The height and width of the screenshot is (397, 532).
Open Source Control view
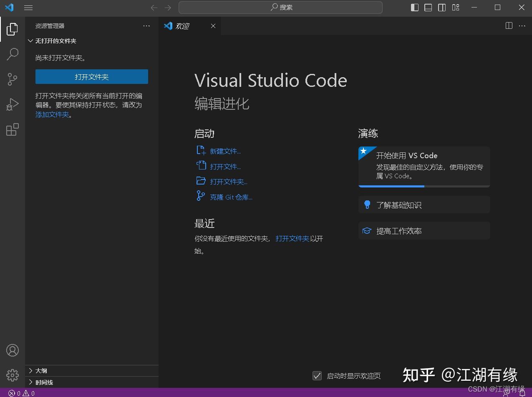[12, 79]
